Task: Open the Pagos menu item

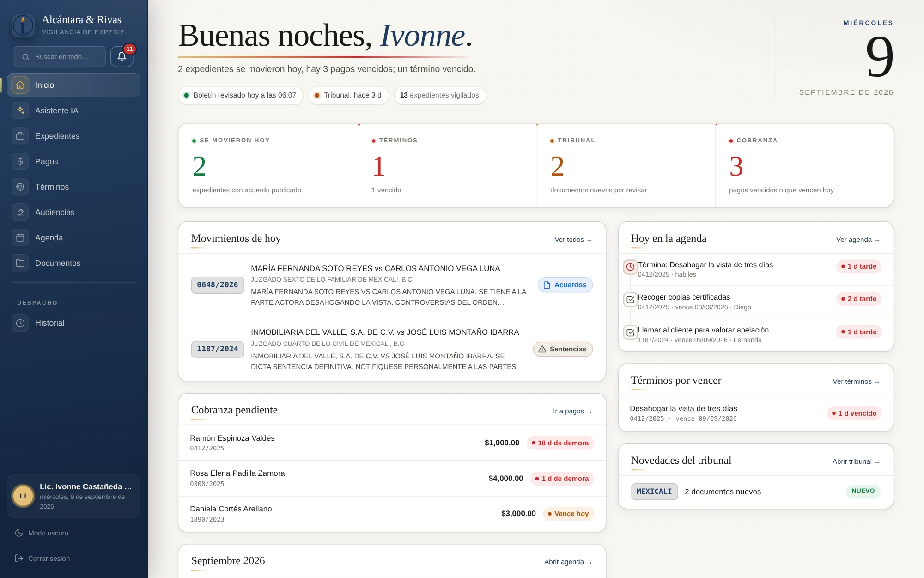Action: coord(74,161)
